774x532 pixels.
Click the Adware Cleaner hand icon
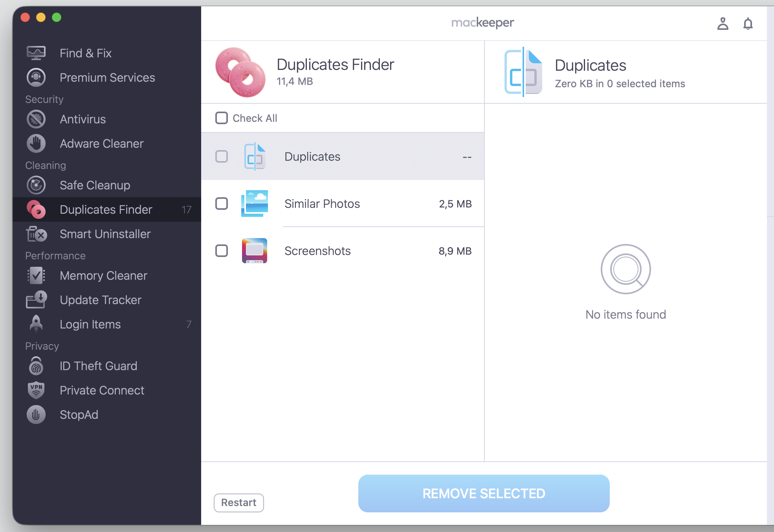click(x=36, y=143)
